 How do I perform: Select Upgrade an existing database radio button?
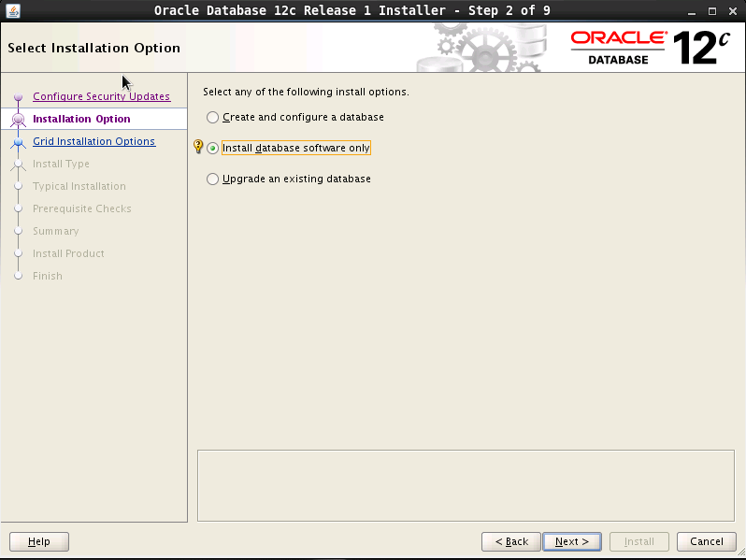pos(213,179)
